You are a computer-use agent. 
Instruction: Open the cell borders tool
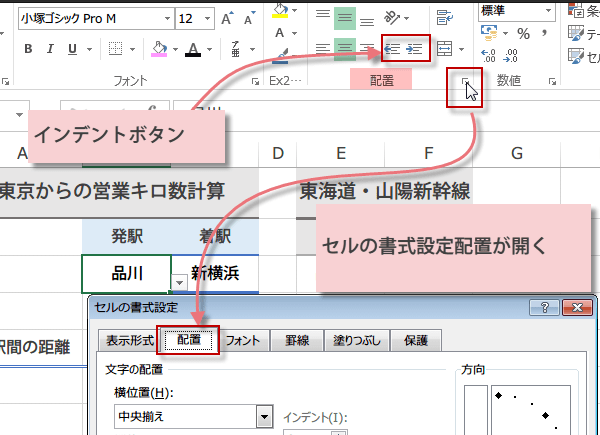coord(115,49)
